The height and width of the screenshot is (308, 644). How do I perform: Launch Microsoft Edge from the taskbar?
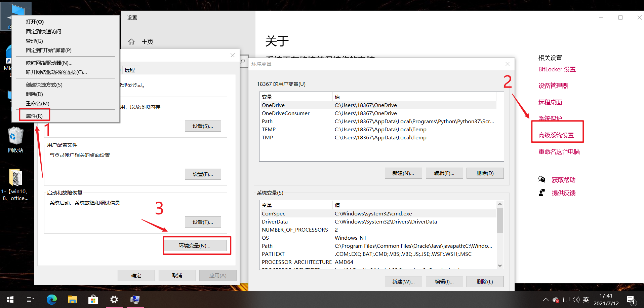[51, 299]
